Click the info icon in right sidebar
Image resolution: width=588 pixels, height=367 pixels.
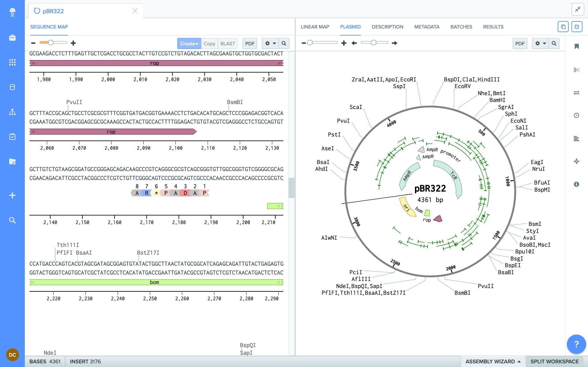coord(576,184)
